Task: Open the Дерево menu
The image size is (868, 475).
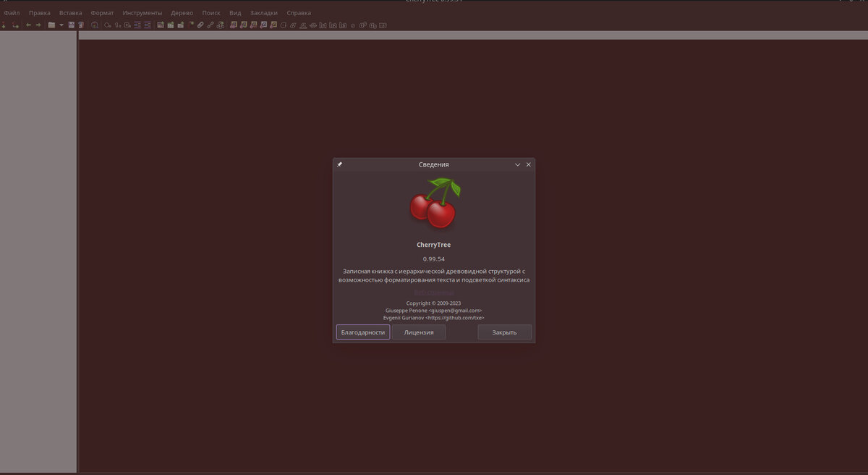Action: click(x=182, y=13)
